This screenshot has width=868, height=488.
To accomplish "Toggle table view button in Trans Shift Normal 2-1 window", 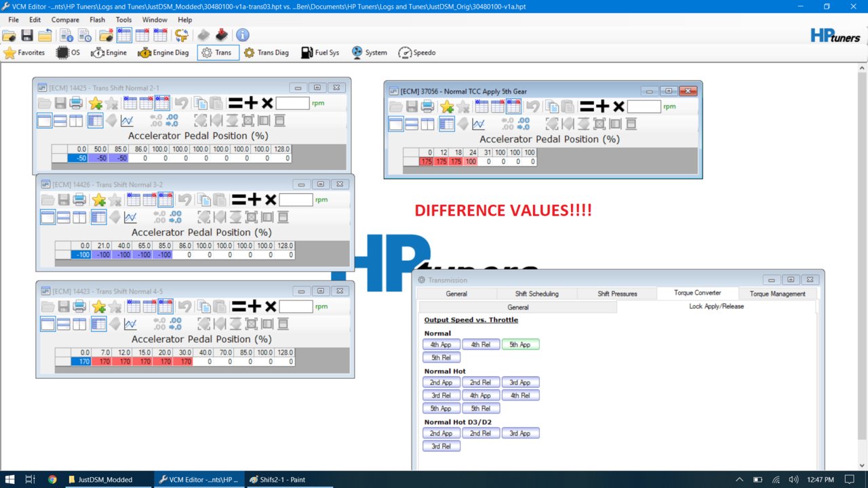I will coord(95,120).
